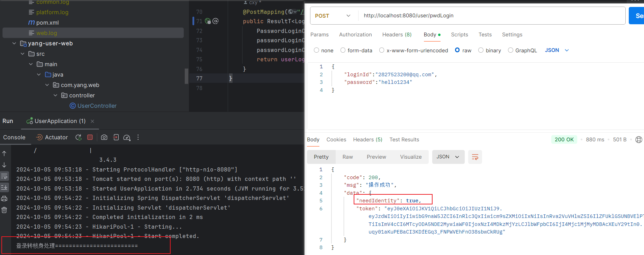Switch to the Authorization tab

click(355, 35)
